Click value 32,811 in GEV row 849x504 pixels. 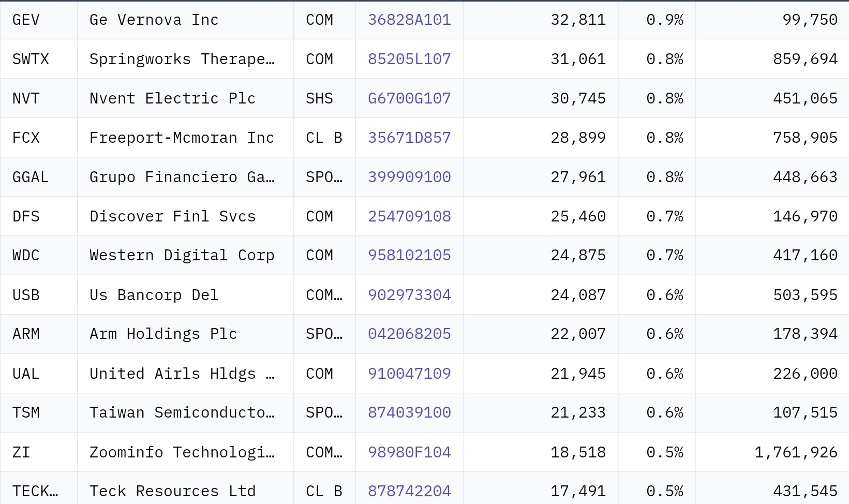tap(578, 20)
